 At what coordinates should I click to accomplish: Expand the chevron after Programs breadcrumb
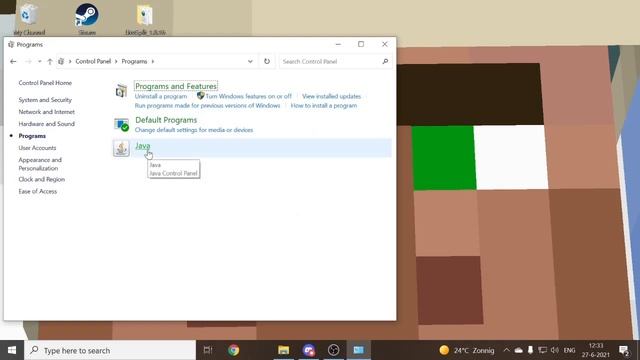153,62
